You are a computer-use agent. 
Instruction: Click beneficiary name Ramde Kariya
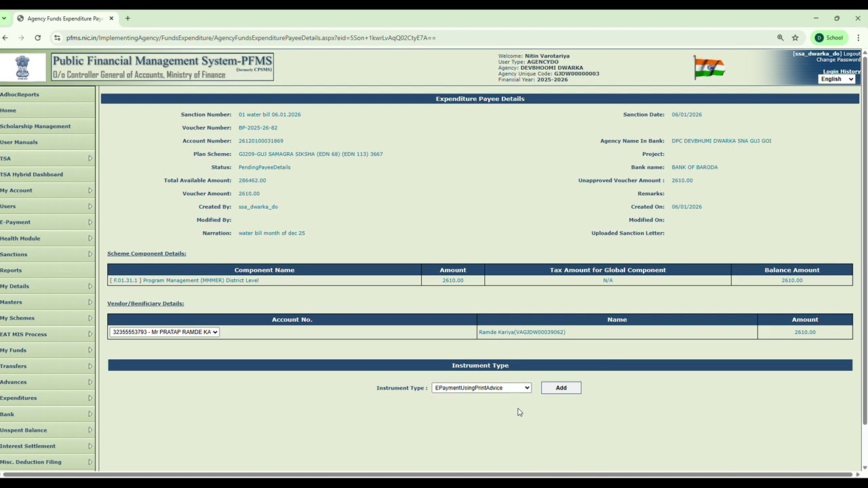pos(522,332)
